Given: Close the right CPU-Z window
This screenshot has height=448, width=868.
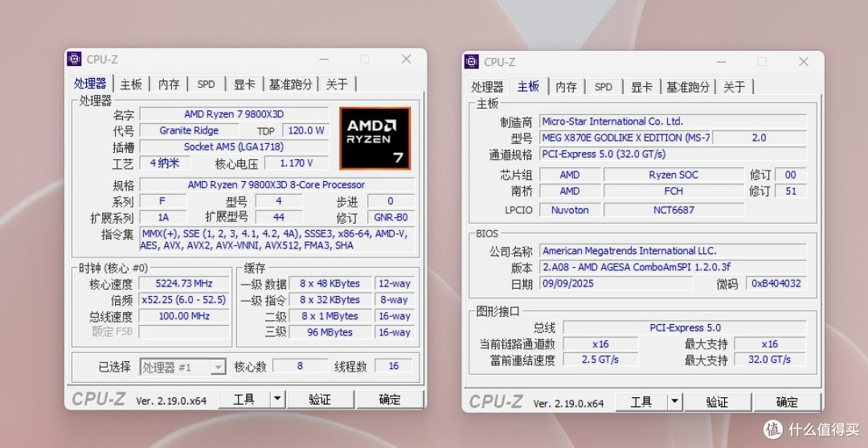Looking at the screenshot, I should (x=804, y=62).
